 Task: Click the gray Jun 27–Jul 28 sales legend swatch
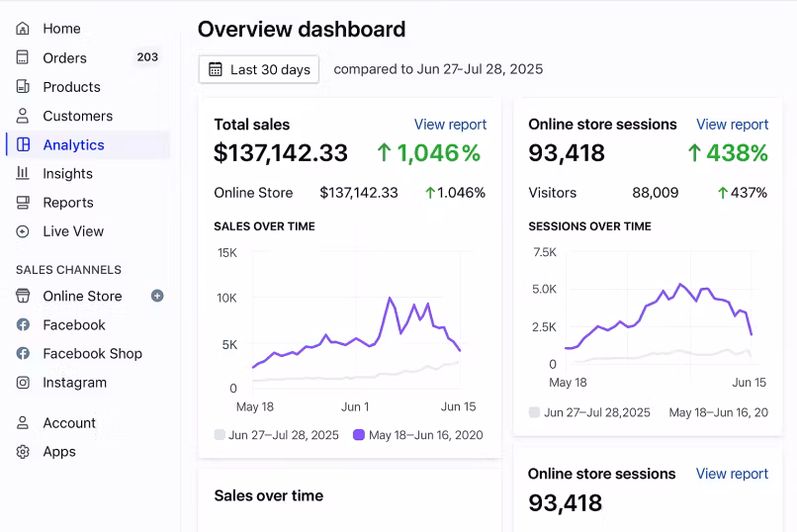point(220,434)
